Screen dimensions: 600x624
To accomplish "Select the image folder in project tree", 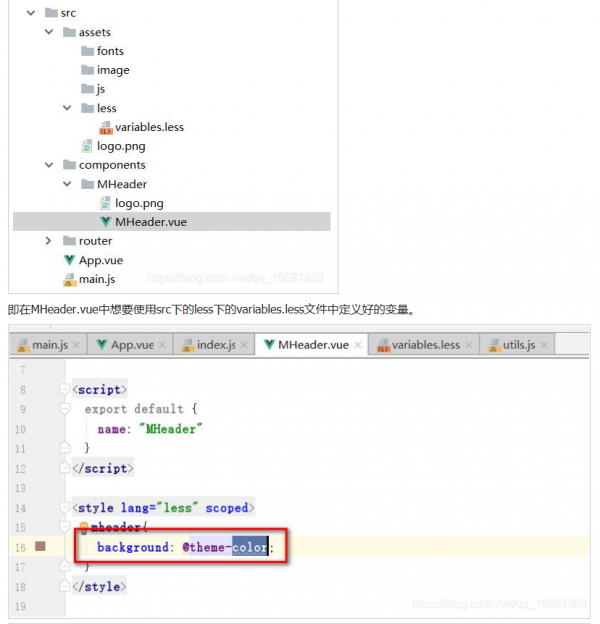I will [112, 70].
